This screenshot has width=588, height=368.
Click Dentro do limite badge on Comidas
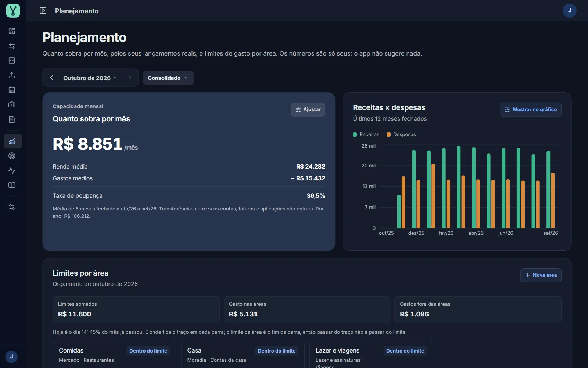tap(148, 351)
